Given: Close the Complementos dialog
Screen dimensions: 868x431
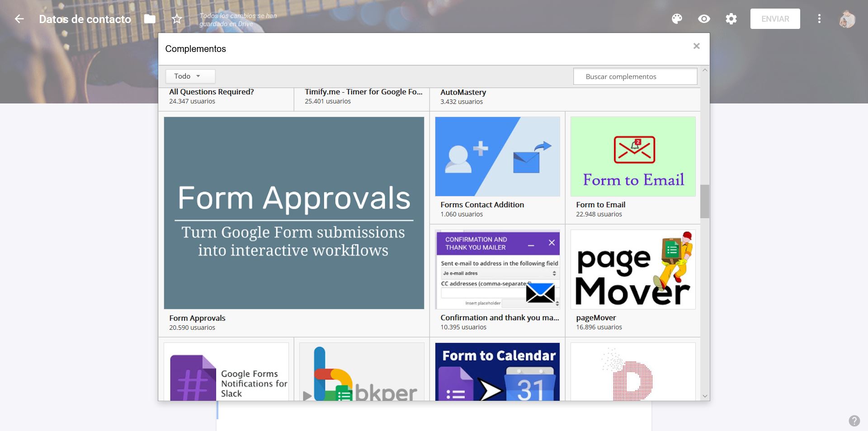Looking at the screenshot, I should point(696,46).
